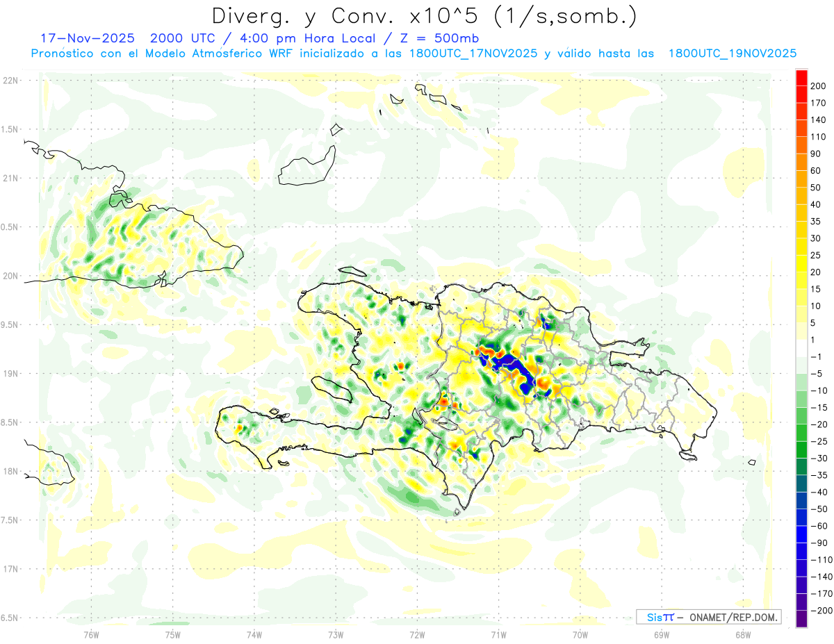834x644 pixels.
Task: Click the '70W' longitude label
Action: pyautogui.click(x=580, y=634)
